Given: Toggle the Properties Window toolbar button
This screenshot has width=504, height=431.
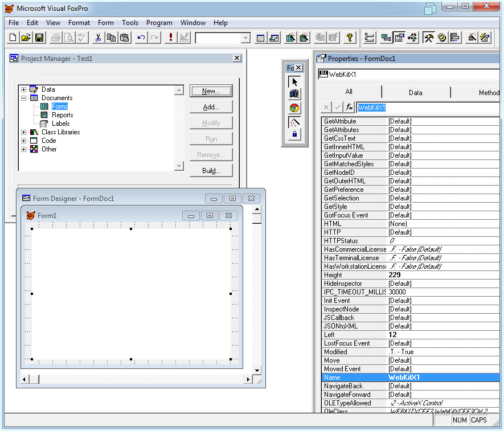Looking at the screenshot, I should click(x=399, y=38).
